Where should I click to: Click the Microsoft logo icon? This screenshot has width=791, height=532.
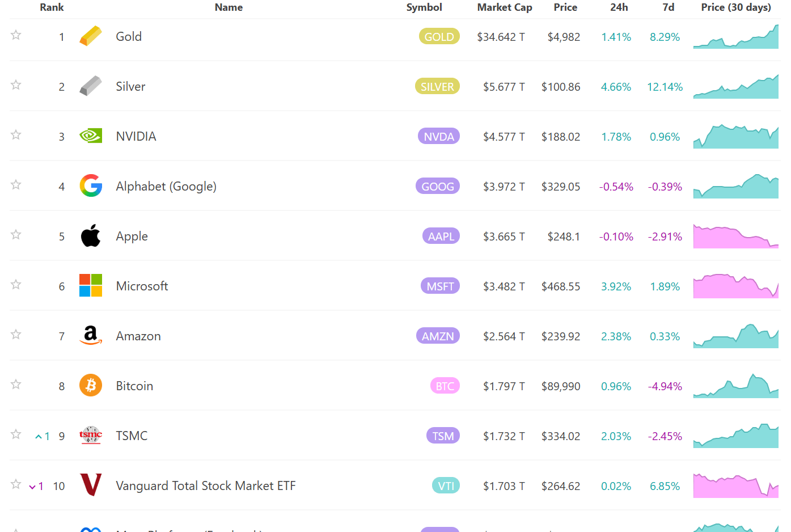pyautogui.click(x=91, y=286)
